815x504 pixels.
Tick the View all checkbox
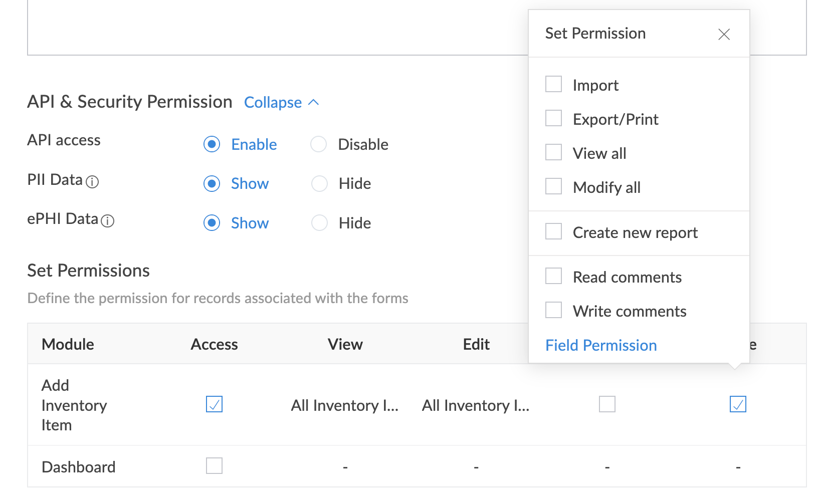tap(553, 152)
